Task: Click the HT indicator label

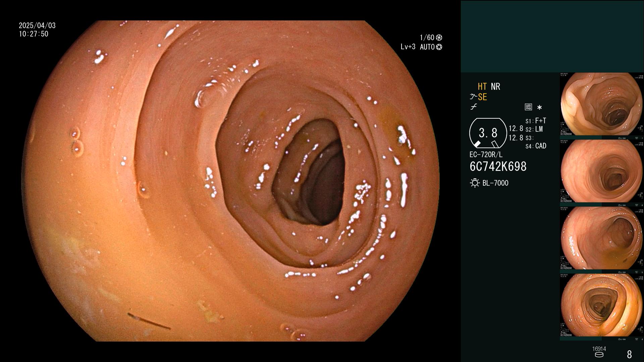Action: [482, 86]
